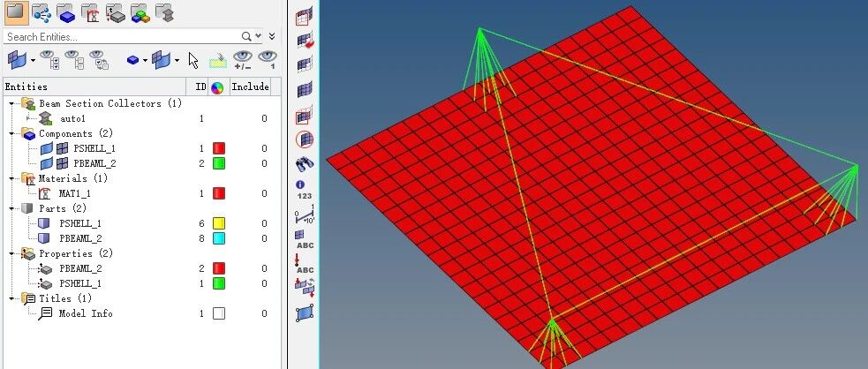Collapse the Properties tree group
Image resolution: width=868 pixels, height=369 pixels.
pyautogui.click(x=11, y=253)
